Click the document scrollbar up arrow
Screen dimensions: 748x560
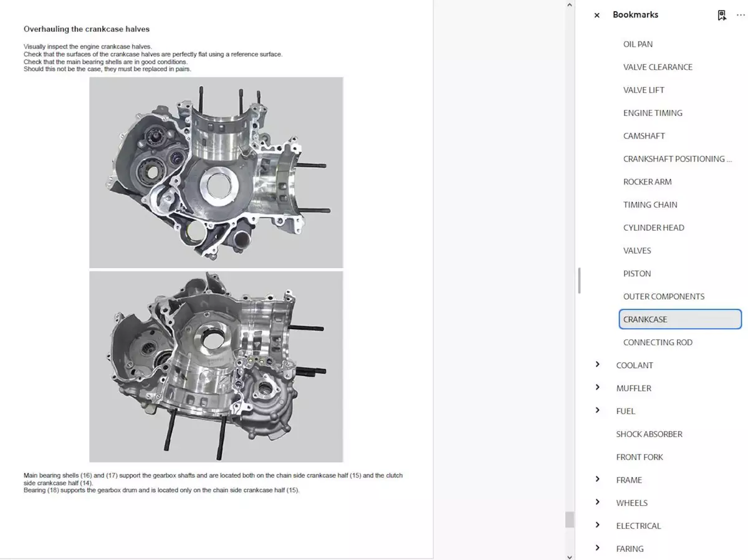click(569, 5)
